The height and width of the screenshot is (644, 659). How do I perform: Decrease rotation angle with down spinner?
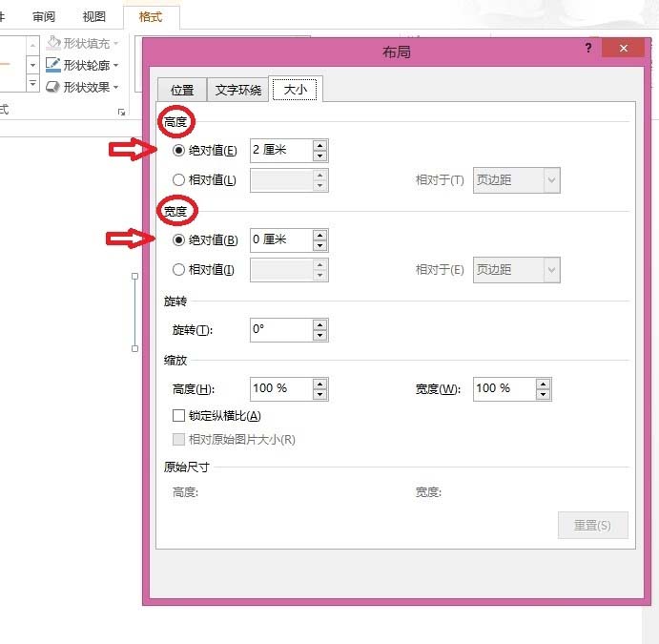point(319,336)
